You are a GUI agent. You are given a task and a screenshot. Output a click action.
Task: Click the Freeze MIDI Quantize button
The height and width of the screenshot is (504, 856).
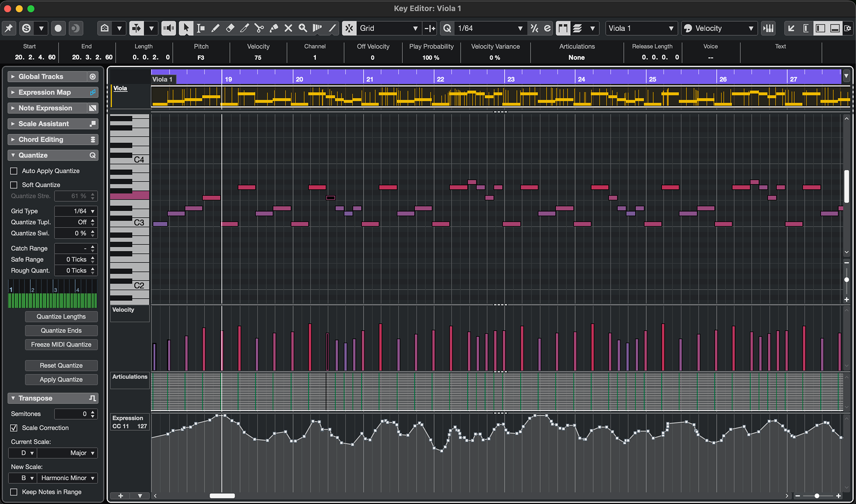tap(61, 344)
